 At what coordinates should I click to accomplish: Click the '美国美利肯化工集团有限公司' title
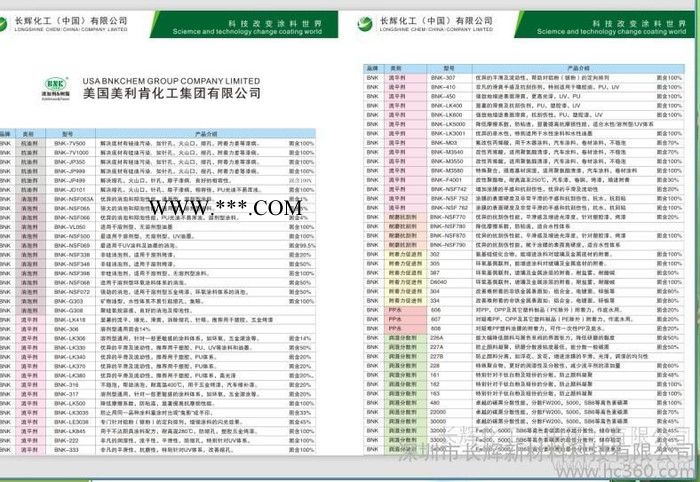click(171, 93)
